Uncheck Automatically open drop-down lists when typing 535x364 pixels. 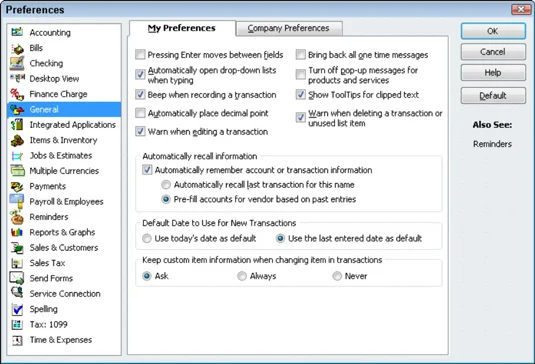[x=140, y=75]
